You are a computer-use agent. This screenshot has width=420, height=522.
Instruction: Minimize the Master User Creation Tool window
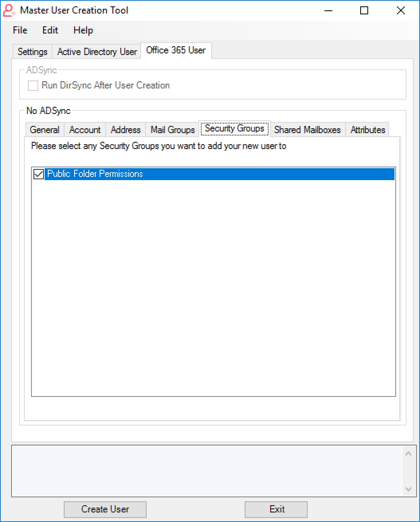click(x=328, y=11)
